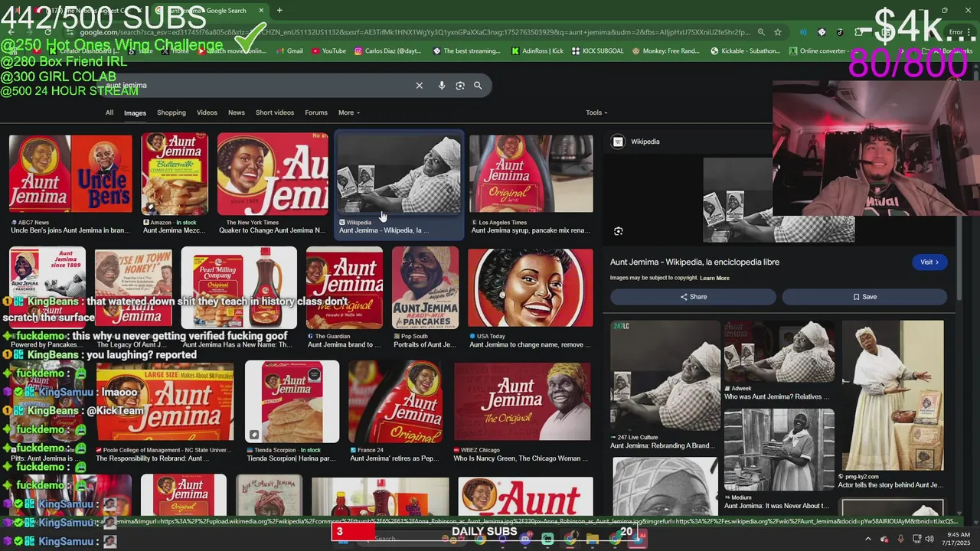Screen dimensions: 980x551
Task: Open the Los Angeles Times syrup bottle image
Action: [x=531, y=174]
